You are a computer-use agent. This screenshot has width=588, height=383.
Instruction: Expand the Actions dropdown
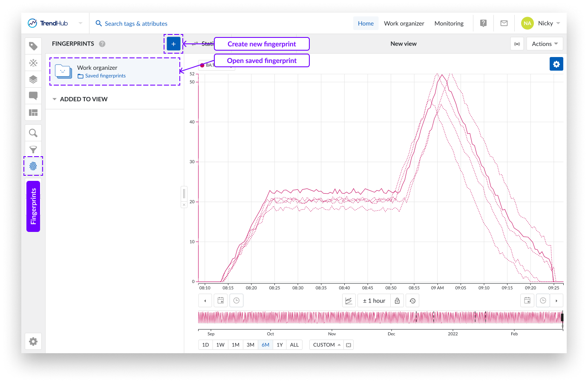pos(545,44)
